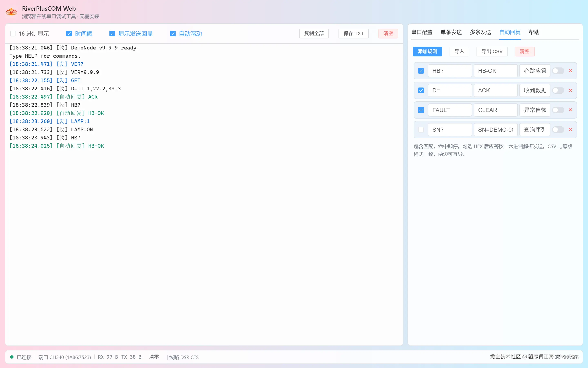
Task: Click the status text 端口 CH340 (1A86:7523)
Action: tap(65, 357)
